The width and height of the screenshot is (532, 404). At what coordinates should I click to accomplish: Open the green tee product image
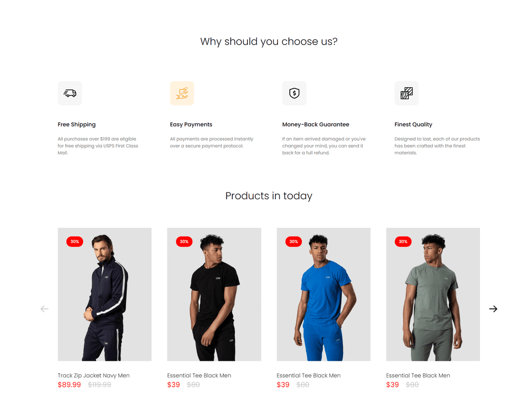[433, 294]
